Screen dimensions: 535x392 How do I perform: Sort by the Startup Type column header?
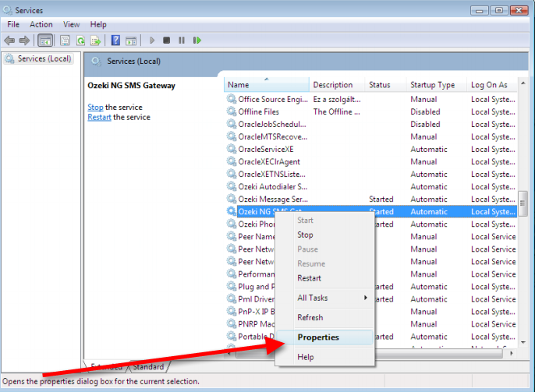pos(437,84)
